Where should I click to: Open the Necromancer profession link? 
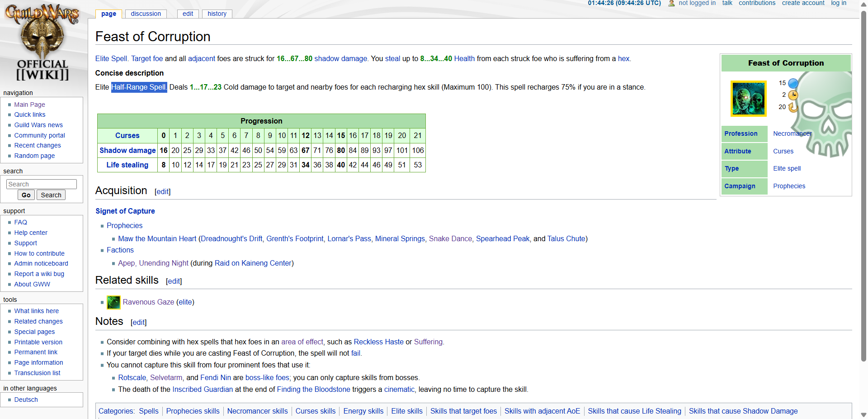click(793, 133)
